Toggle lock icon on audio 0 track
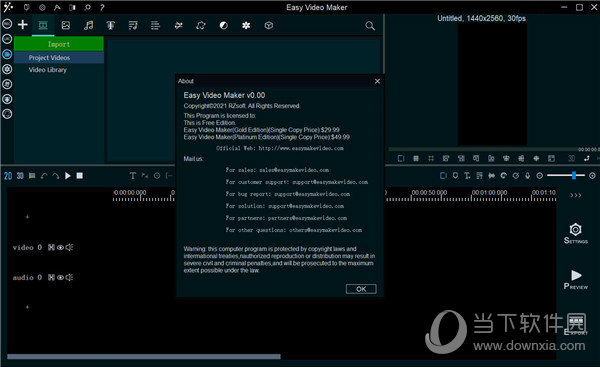Screen dimensions: 600x367 click(52, 277)
